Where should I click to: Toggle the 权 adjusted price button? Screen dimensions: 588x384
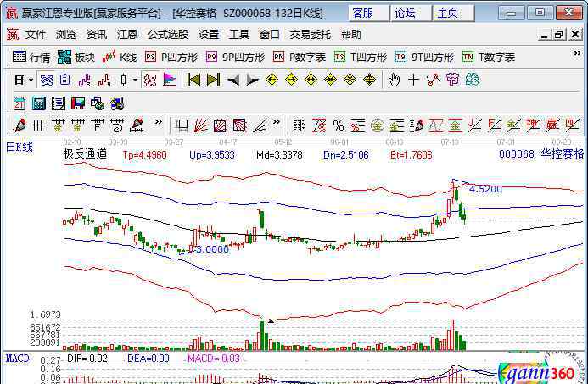pyautogui.click(x=150, y=80)
